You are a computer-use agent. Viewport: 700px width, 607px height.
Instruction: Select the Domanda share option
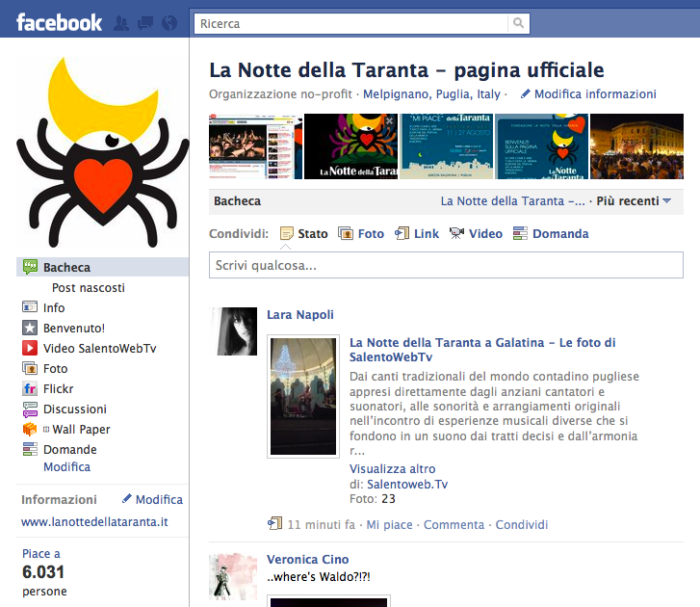560,233
